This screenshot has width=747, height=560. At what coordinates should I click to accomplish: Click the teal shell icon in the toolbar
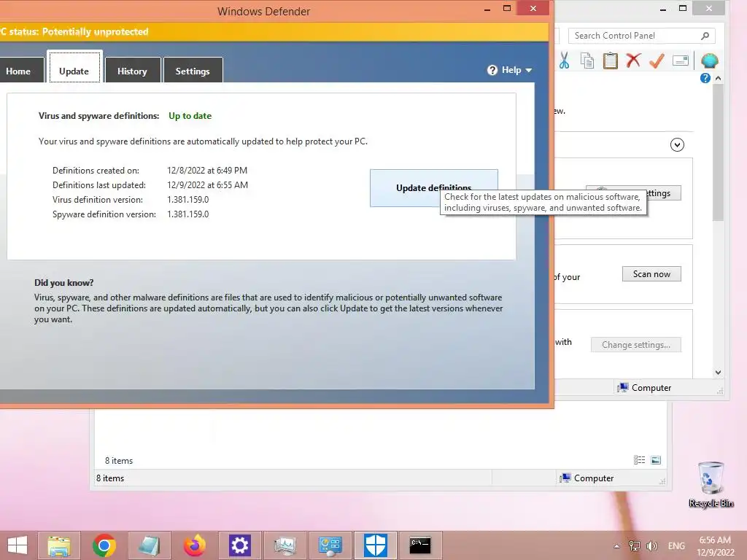point(709,61)
